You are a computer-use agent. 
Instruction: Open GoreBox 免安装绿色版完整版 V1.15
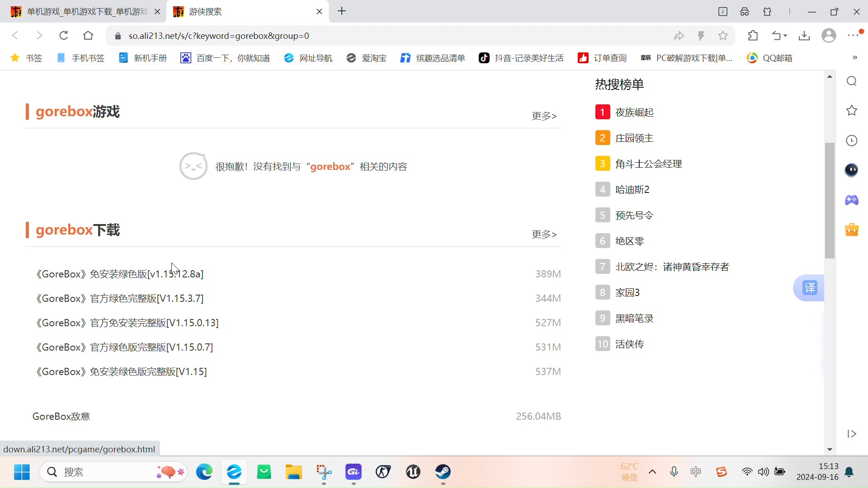[x=121, y=371]
